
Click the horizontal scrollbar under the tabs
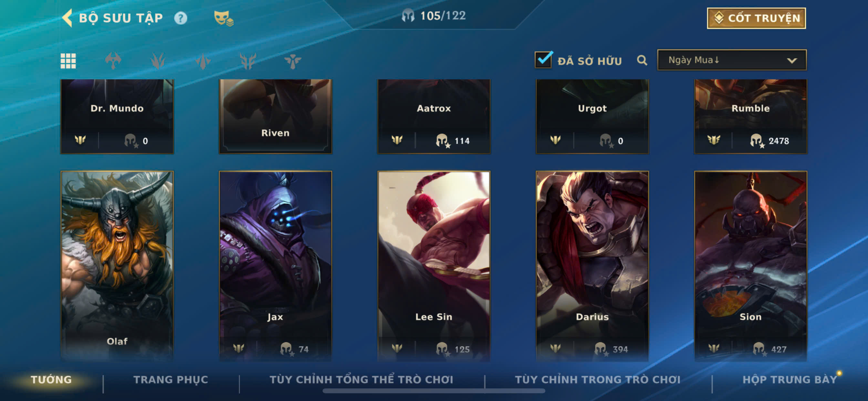434,391
